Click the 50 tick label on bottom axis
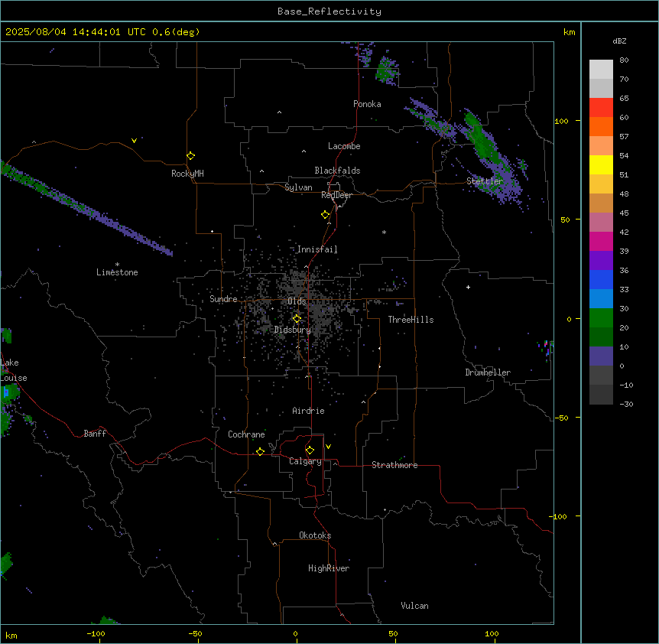The image size is (659, 644). [x=393, y=633]
